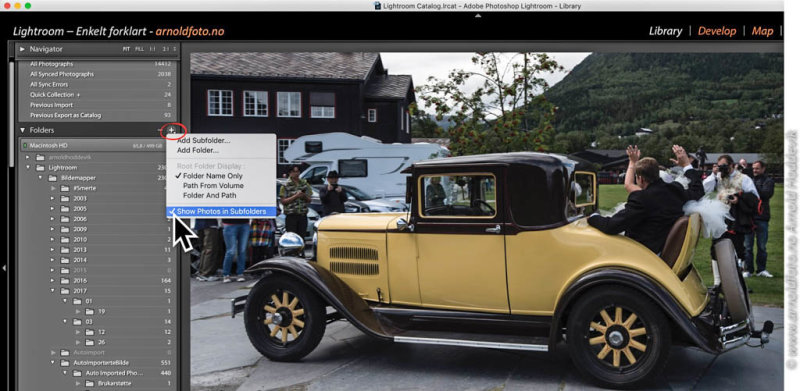Collapse the 2017 folder

(x=53, y=290)
